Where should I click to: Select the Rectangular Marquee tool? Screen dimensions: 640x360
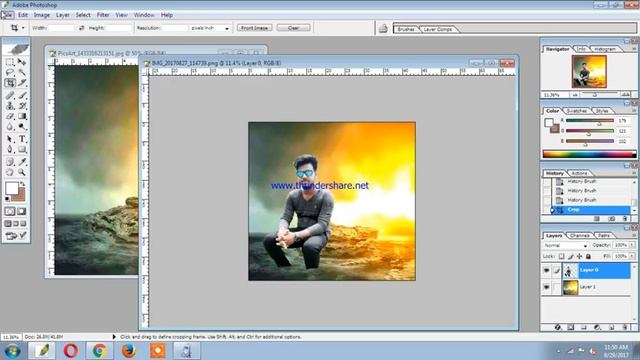pyautogui.click(x=10, y=62)
